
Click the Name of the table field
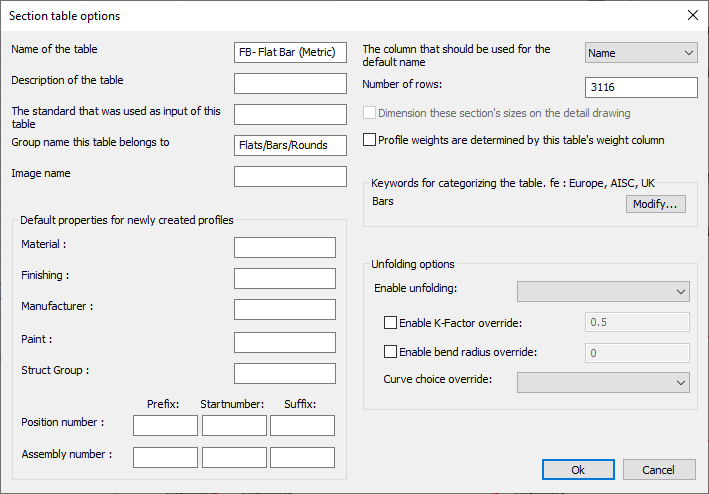290,52
